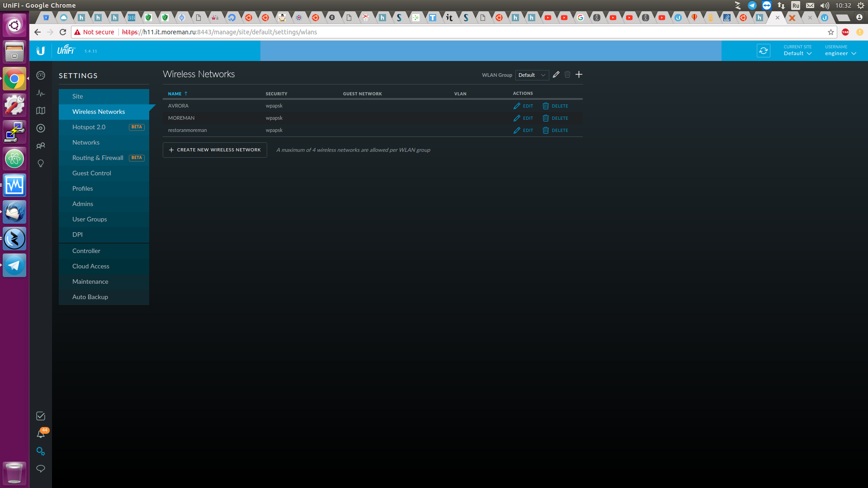Open the Clients people icon
The image size is (868, 488).
tap(41, 146)
